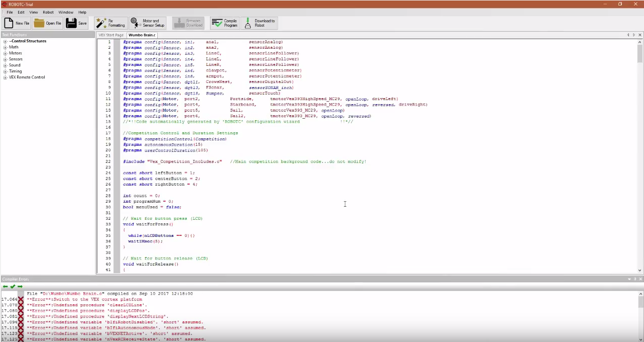
Task: Expand the Timing tree node
Action: point(5,71)
